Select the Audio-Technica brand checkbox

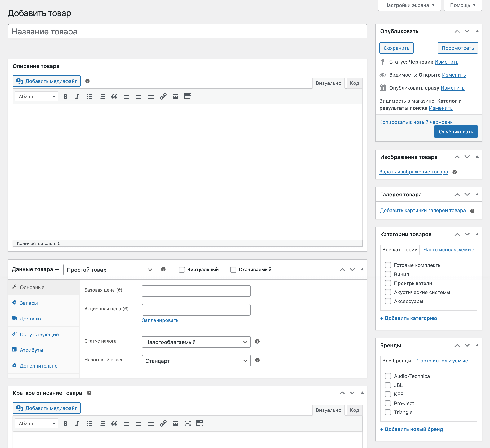(388, 376)
